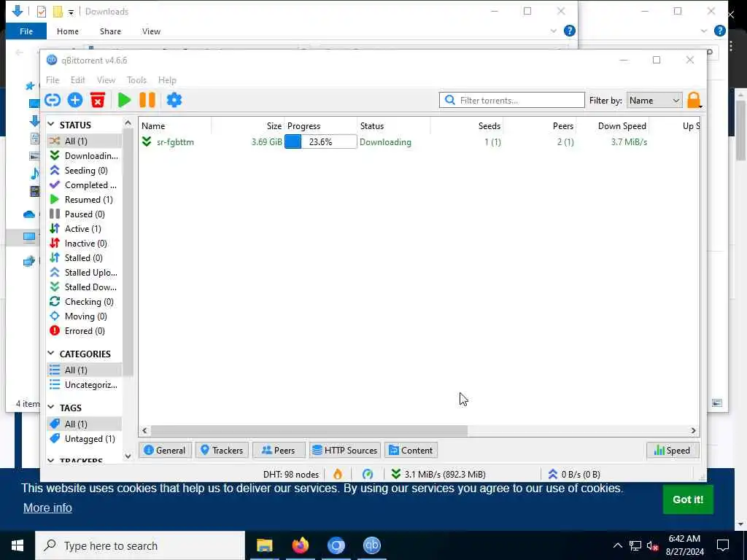The image size is (747, 560).
Task: Select the Stalled Uploading filter
Action: pos(85,273)
